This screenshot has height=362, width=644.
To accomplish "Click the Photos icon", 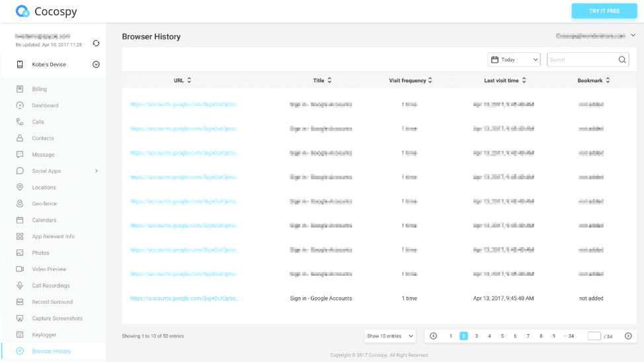I will (x=20, y=253).
